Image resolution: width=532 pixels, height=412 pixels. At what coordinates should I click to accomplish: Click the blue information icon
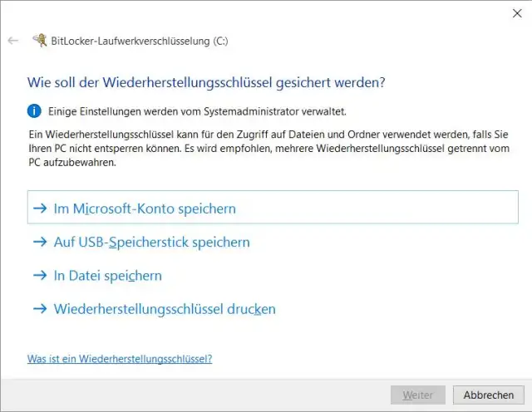coord(34,110)
